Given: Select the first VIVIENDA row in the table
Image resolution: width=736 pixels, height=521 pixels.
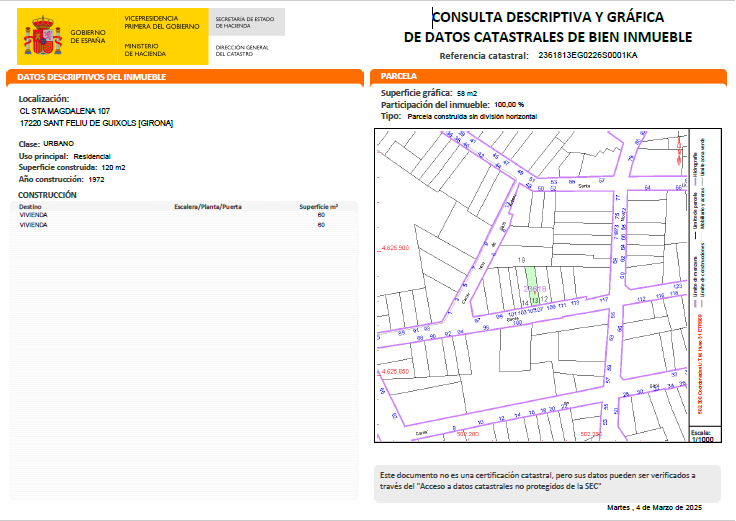Looking at the screenshot, I should [34, 215].
